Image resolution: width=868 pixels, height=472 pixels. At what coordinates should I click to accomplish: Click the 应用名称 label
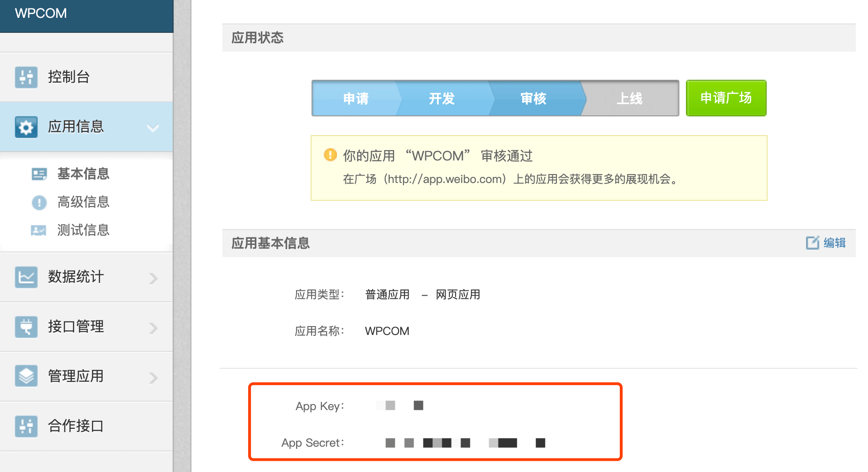pyautogui.click(x=320, y=331)
